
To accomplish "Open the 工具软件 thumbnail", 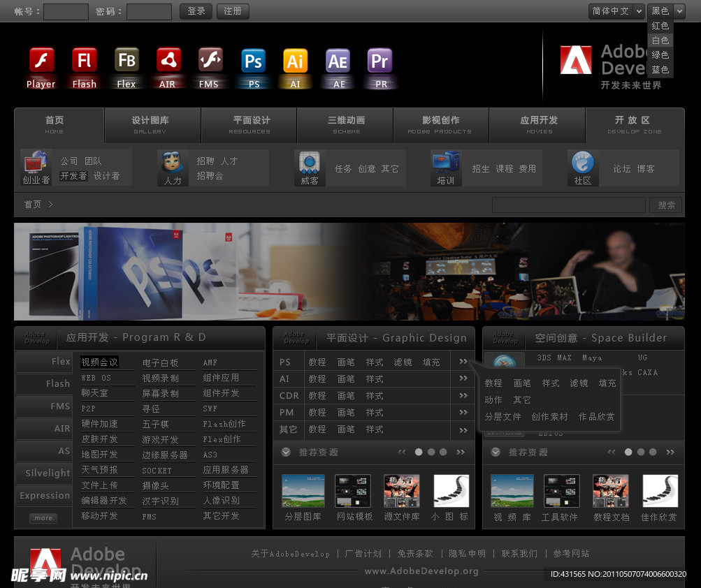I will point(562,491).
